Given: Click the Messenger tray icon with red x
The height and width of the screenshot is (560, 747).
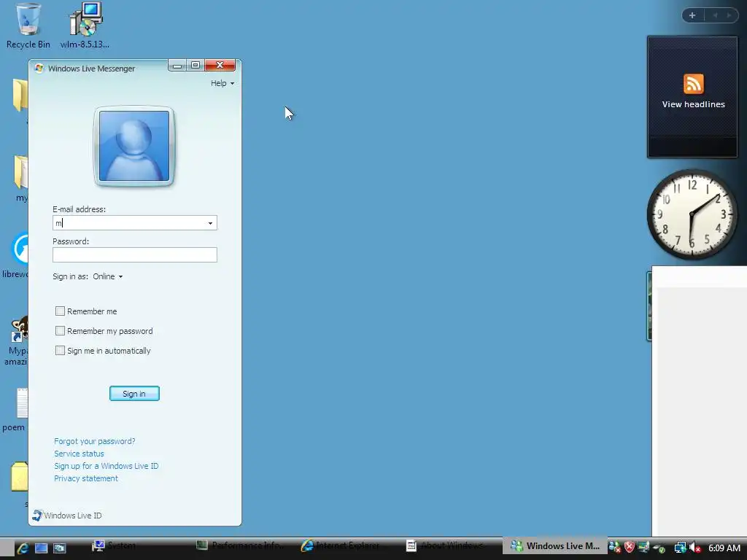Looking at the screenshot, I should coord(615,548).
